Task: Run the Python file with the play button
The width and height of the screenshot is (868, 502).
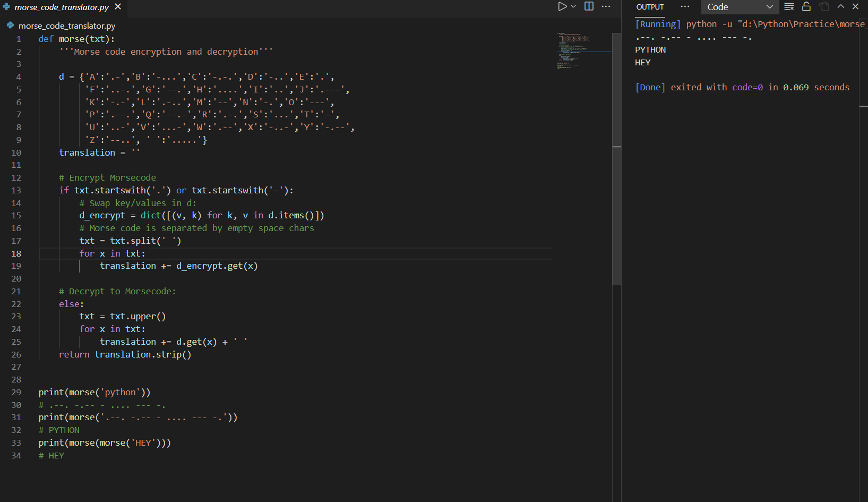Action: point(562,6)
